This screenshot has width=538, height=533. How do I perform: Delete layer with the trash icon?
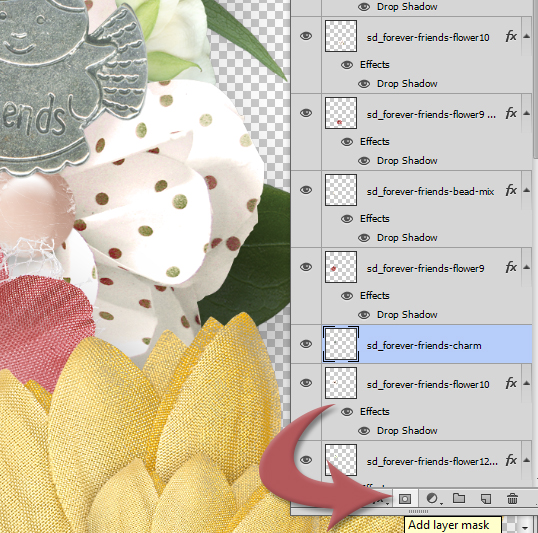pyautogui.click(x=512, y=499)
